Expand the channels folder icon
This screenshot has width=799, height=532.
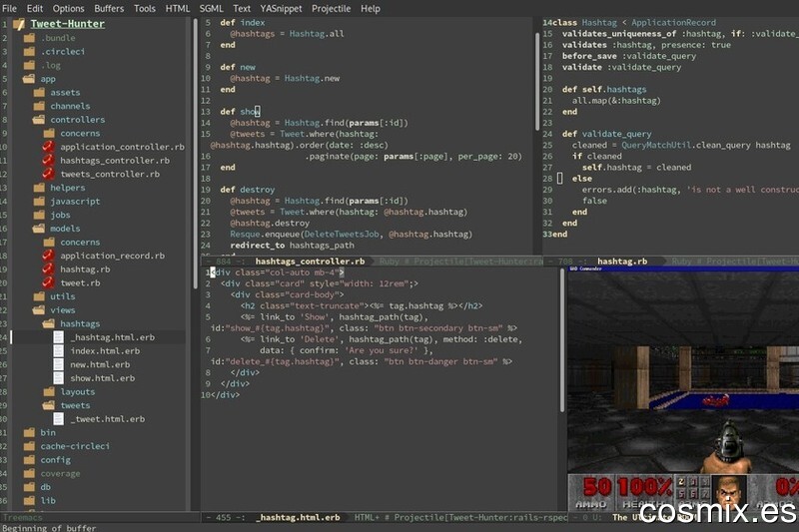click(x=39, y=106)
